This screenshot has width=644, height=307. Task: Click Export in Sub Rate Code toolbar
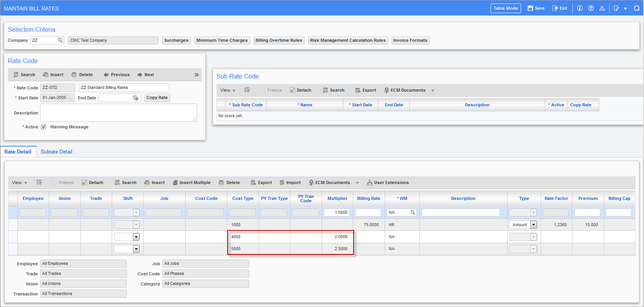[x=366, y=90]
